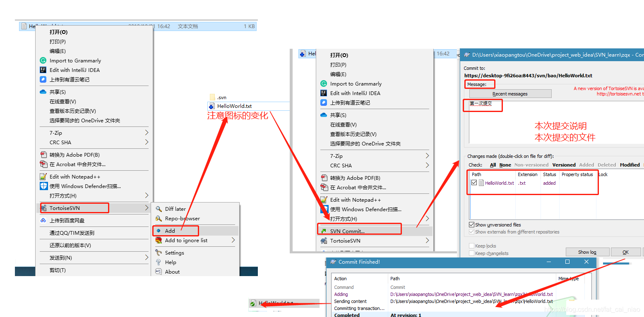
Task: Click OK button in the commit dialog
Action: [625, 252]
